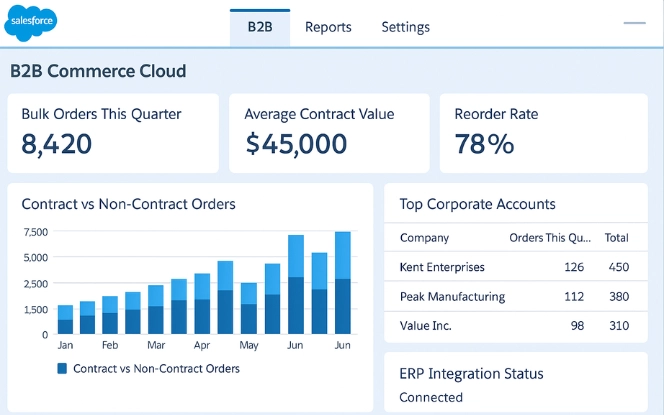Select the B2B tab

pyautogui.click(x=260, y=27)
